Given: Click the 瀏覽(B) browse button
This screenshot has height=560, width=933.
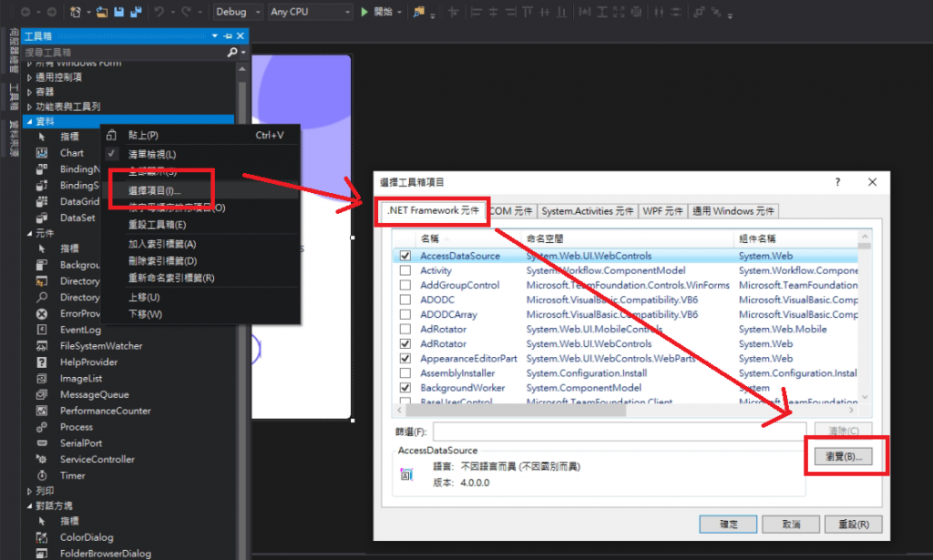Looking at the screenshot, I should click(843, 454).
